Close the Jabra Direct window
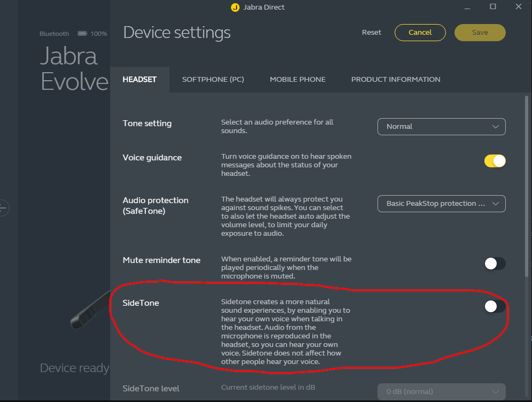This screenshot has height=402, width=532. pyautogui.click(x=519, y=6)
